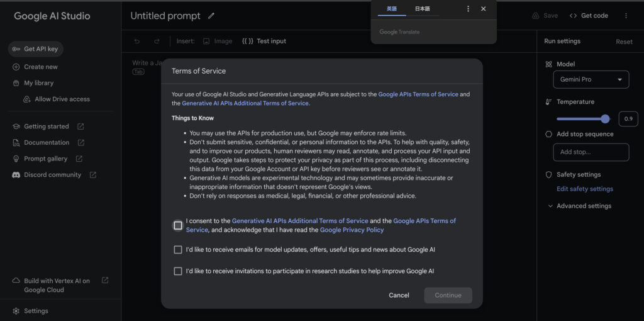The height and width of the screenshot is (321, 644).
Task: Open the Gemini Pro model dropdown
Action: (x=591, y=80)
